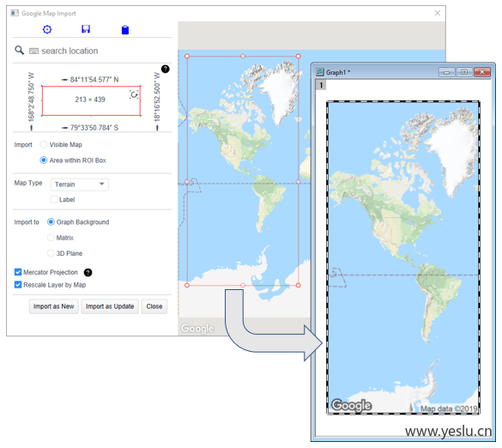The width and height of the screenshot is (502, 448).
Task: Click the south latitude value 79°33'50.784" S
Action: 94,128
